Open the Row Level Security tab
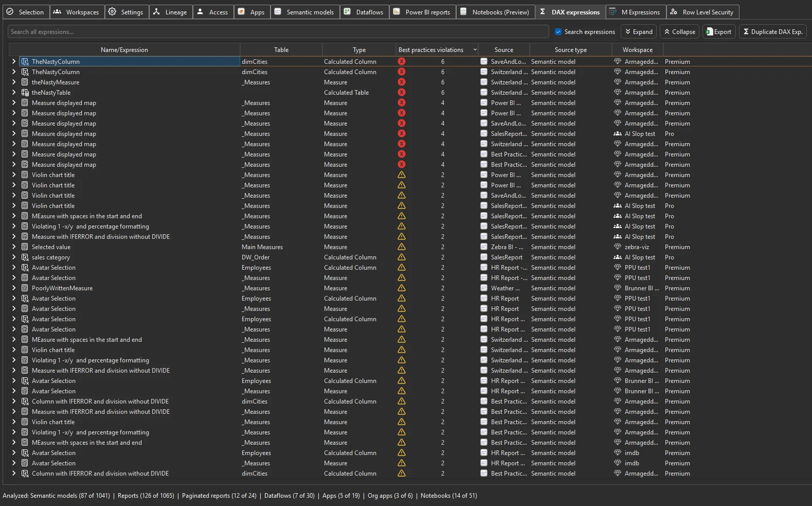The image size is (812, 506). click(x=702, y=12)
